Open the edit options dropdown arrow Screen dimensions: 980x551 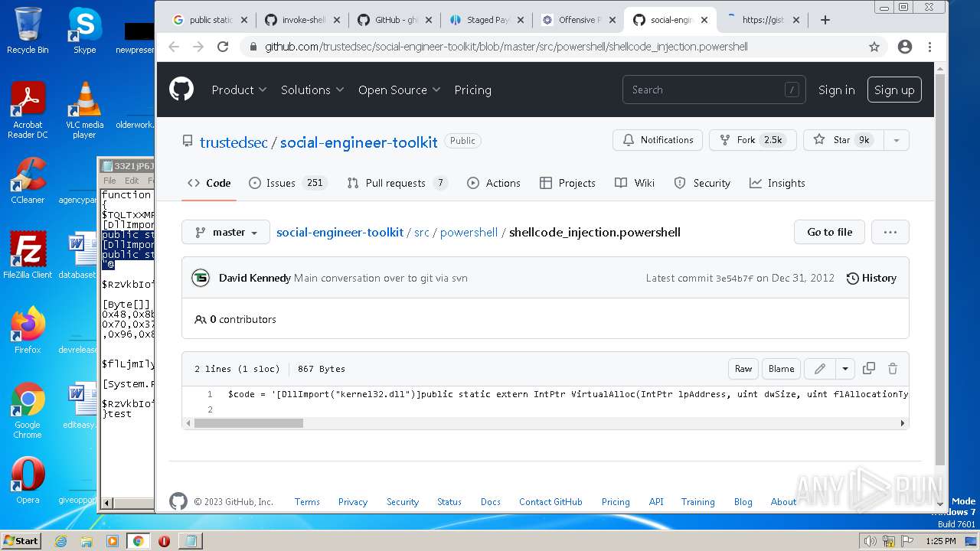[x=845, y=368]
